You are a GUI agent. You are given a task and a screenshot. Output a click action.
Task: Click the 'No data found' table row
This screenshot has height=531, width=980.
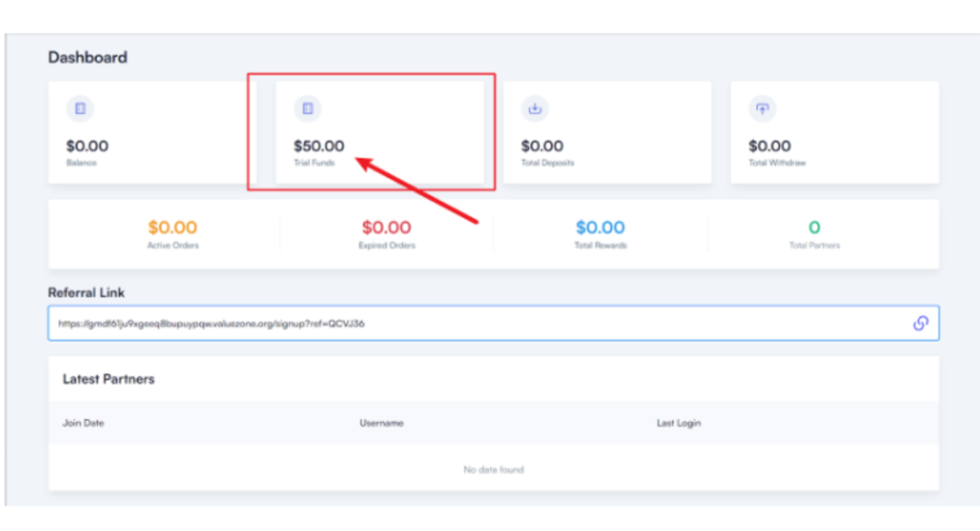(x=493, y=470)
